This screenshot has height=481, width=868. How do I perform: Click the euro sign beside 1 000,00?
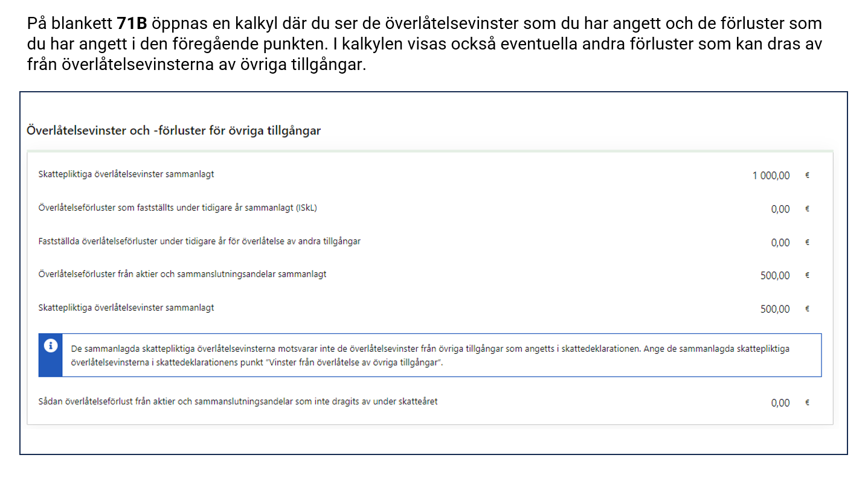[807, 176]
